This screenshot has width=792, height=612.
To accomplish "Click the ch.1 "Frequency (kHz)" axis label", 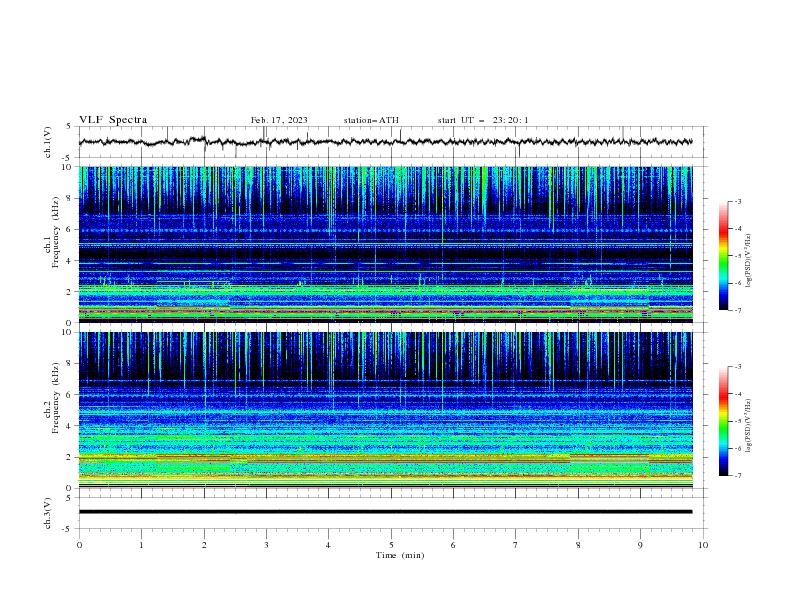I will (x=56, y=233).
